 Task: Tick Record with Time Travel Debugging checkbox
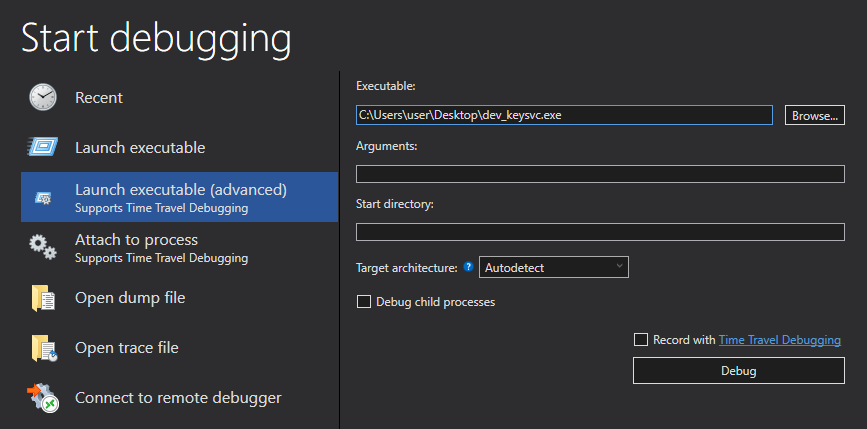pos(641,339)
